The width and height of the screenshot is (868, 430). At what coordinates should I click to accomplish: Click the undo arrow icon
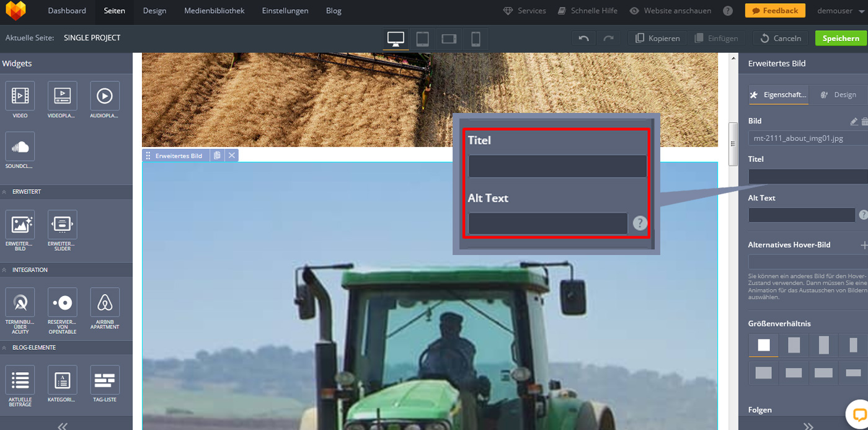point(583,38)
